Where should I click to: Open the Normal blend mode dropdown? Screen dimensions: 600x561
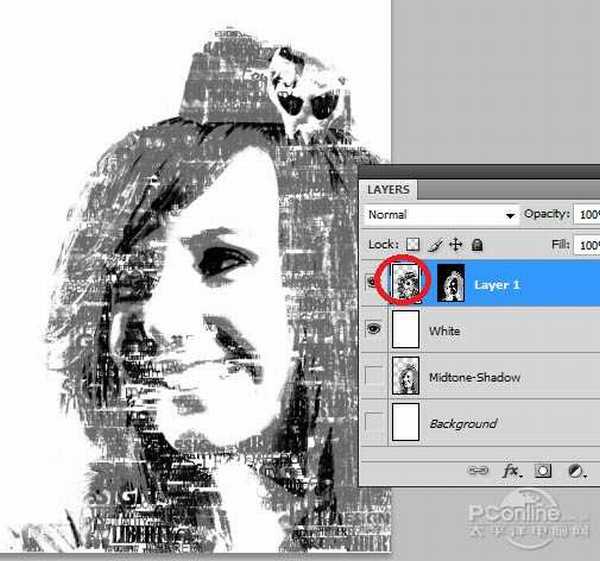(x=440, y=215)
